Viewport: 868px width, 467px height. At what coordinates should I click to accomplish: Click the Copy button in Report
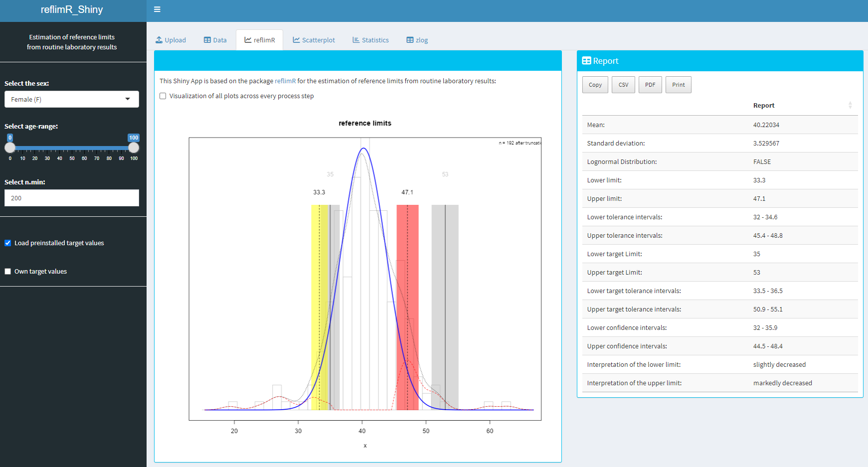pyautogui.click(x=595, y=85)
